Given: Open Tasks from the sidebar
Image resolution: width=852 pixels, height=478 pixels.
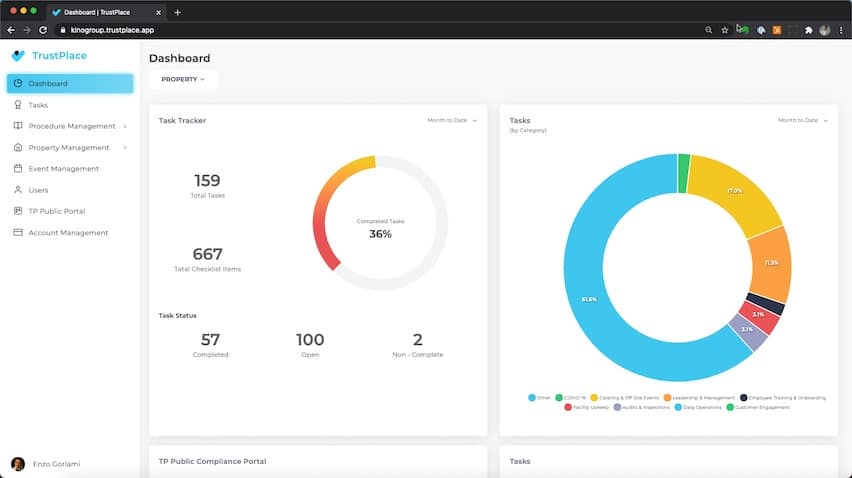Looking at the screenshot, I should (37, 105).
